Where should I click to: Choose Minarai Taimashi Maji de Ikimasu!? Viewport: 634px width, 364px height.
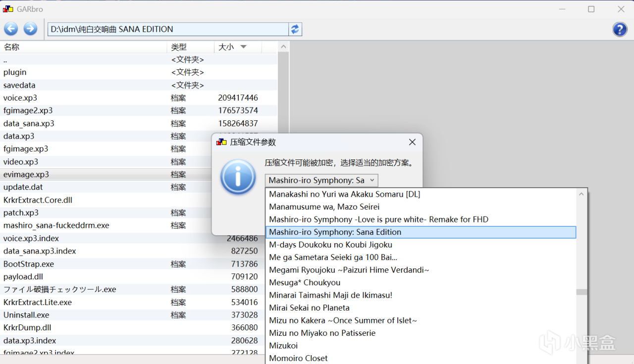[421, 295]
